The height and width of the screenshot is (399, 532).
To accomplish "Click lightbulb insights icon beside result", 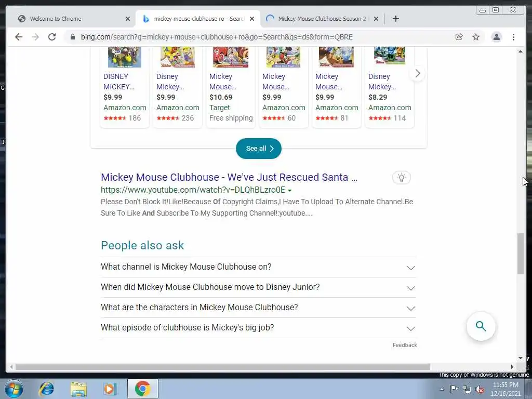I will 402,178.
